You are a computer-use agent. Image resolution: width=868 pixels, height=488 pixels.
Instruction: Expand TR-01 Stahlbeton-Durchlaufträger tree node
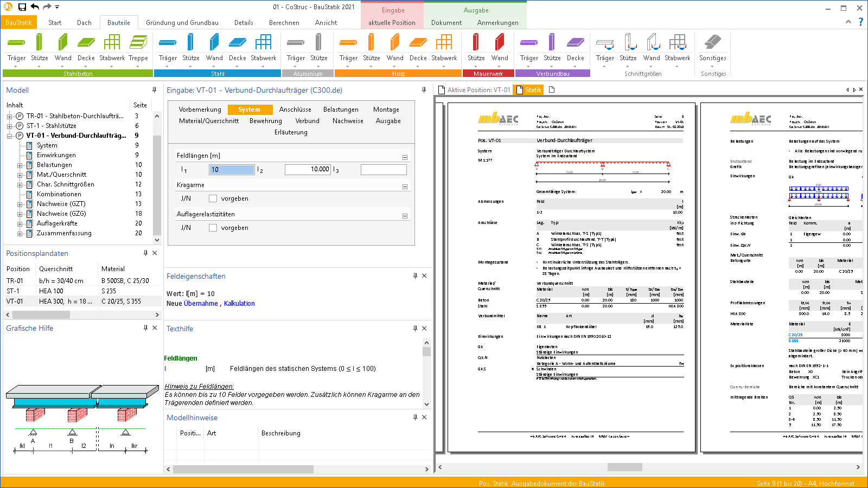(x=9, y=116)
